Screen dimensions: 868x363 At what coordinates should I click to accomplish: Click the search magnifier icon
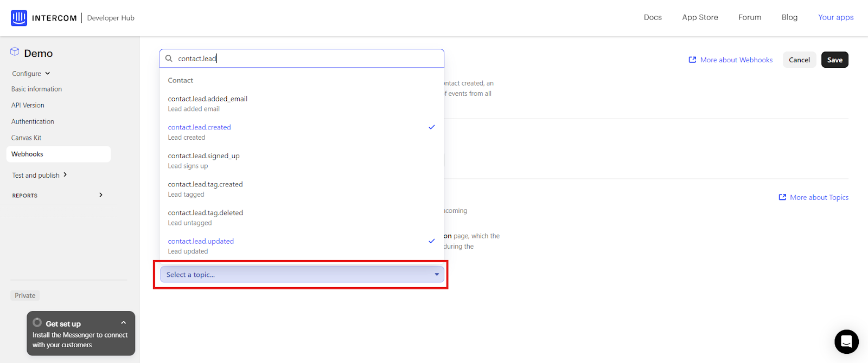point(169,59)
